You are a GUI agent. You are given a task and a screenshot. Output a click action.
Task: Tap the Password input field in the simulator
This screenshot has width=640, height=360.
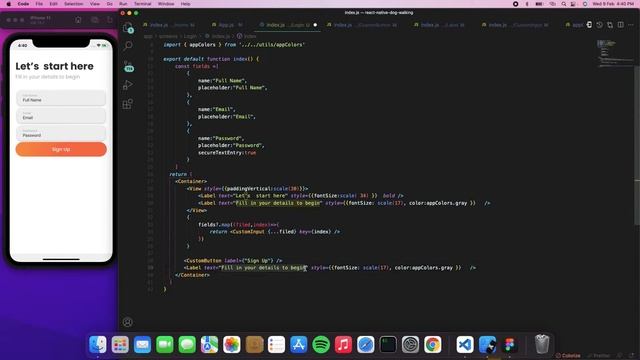tap(61, 133)
